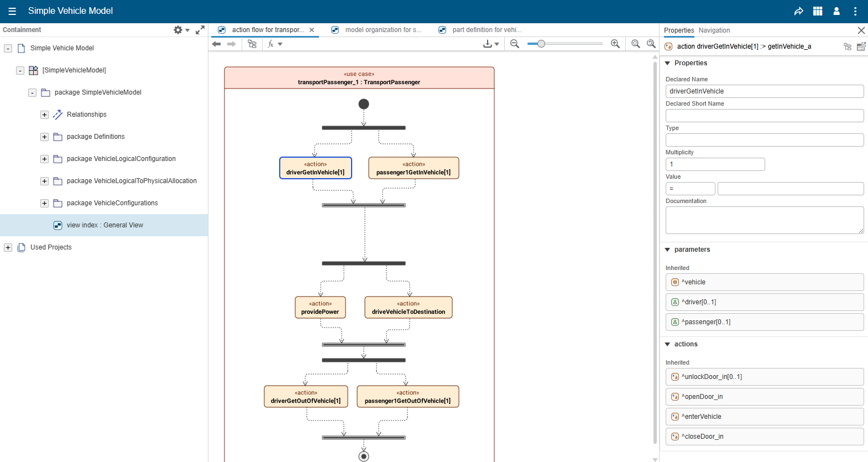Viewport: 868px width, 462px height.
Task: Click the zoom out magnifier icon
Action: 515,44
